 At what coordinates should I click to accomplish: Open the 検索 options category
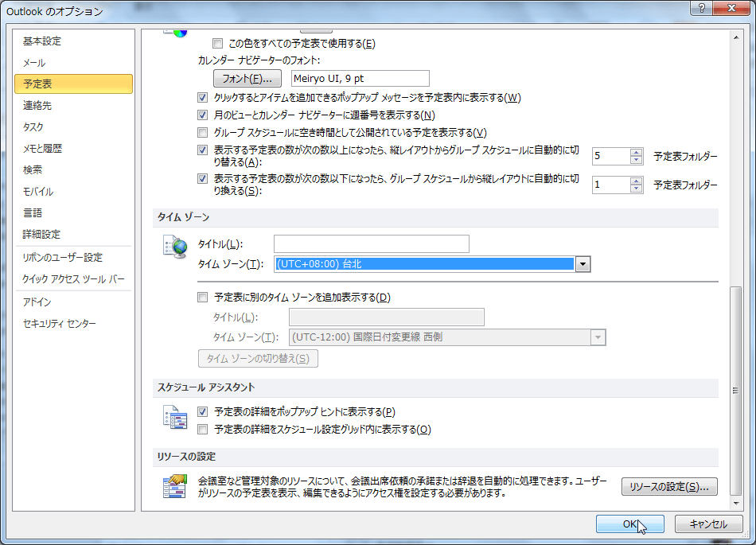73,169
